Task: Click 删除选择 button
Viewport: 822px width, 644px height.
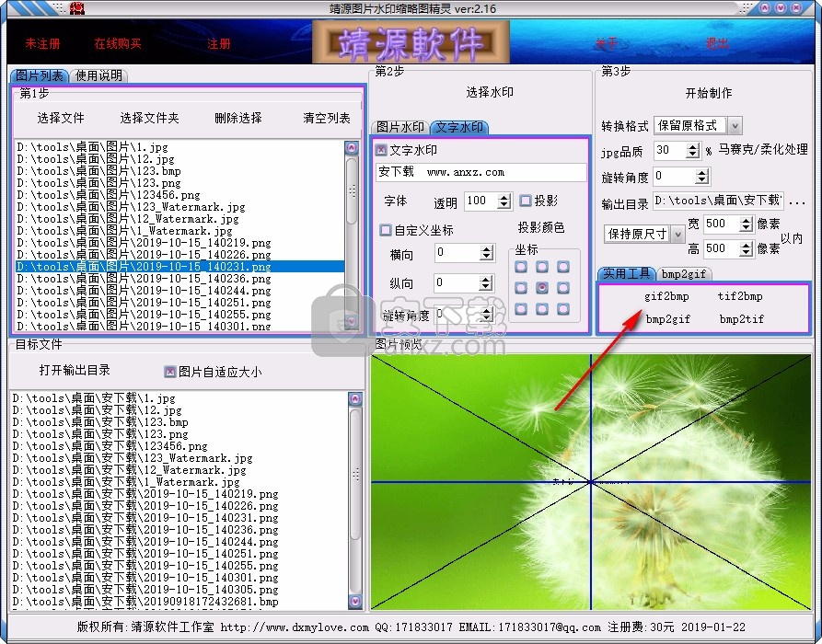Action: click(238, 118)
